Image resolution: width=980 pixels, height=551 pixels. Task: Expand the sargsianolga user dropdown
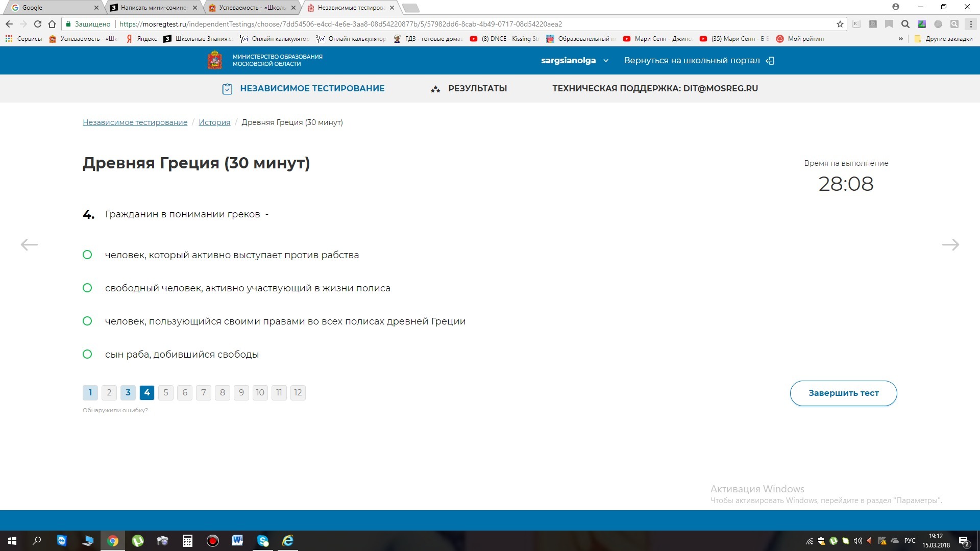click(605, 61)
